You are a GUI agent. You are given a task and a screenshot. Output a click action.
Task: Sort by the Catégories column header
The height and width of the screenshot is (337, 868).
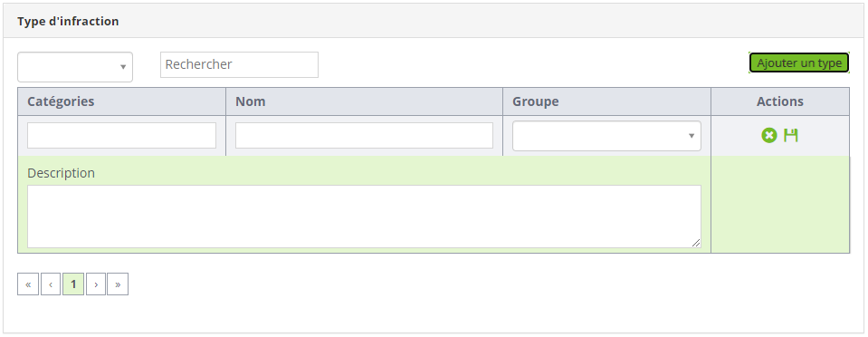pyautogui.click(x=61, y=101)
